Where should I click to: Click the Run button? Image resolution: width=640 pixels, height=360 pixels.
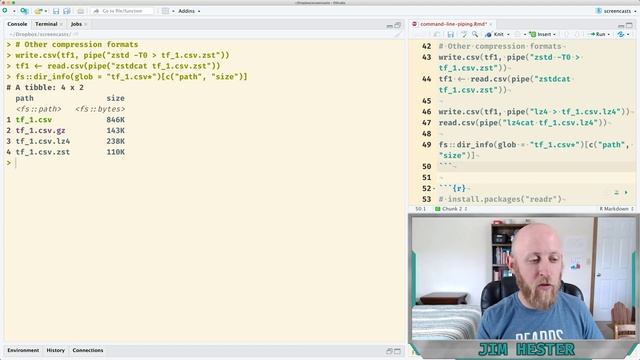pyautogui.click(x=597, y=35)
